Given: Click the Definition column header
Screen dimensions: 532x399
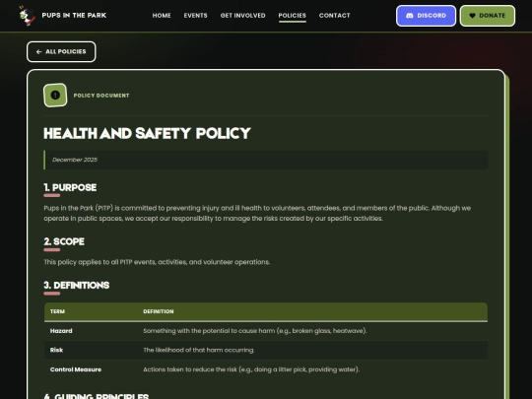Looking at the screenshot, I should [x=158, y=311].
